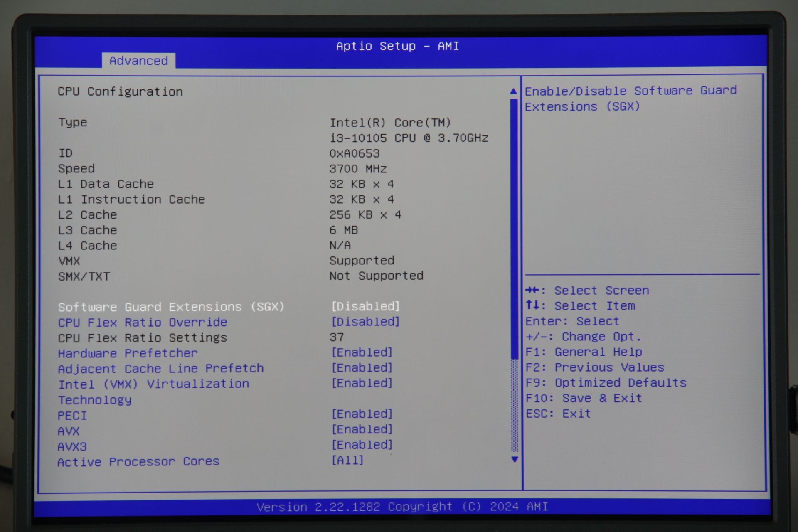The width and height of the screenshot is (798, 532).
Task: Toggle AVX [Enabled] value
Action: pyautogui.click(x=362, y=430)
